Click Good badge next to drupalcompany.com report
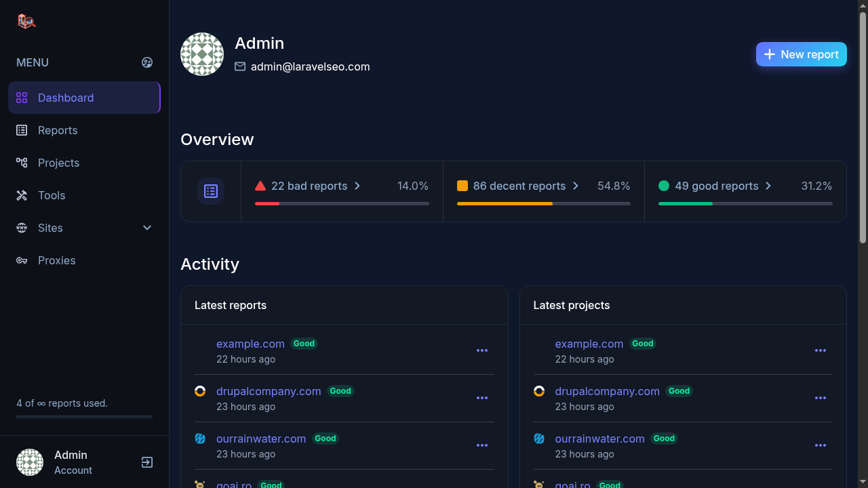This screenshot has height=488, width=868. (x=340, y=391)
